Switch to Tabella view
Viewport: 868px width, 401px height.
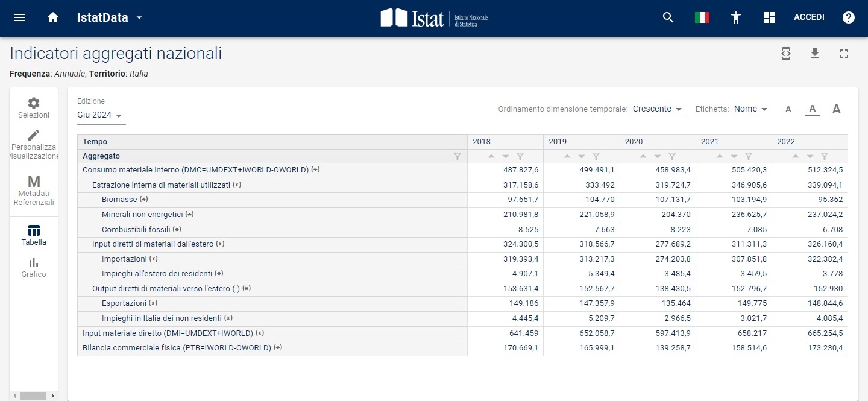[34, 235]
